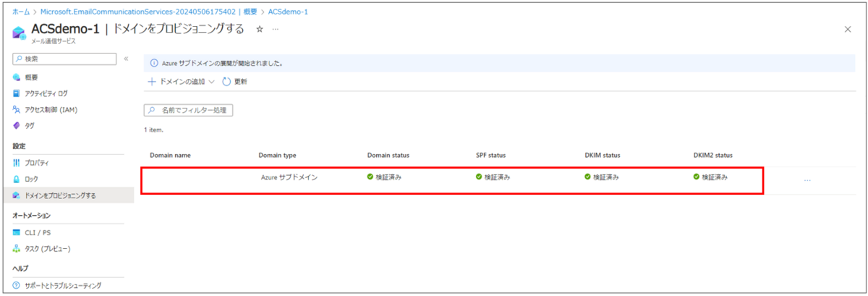
Task: Click the プロパティ bars icon
Action: tap(17, 163)
